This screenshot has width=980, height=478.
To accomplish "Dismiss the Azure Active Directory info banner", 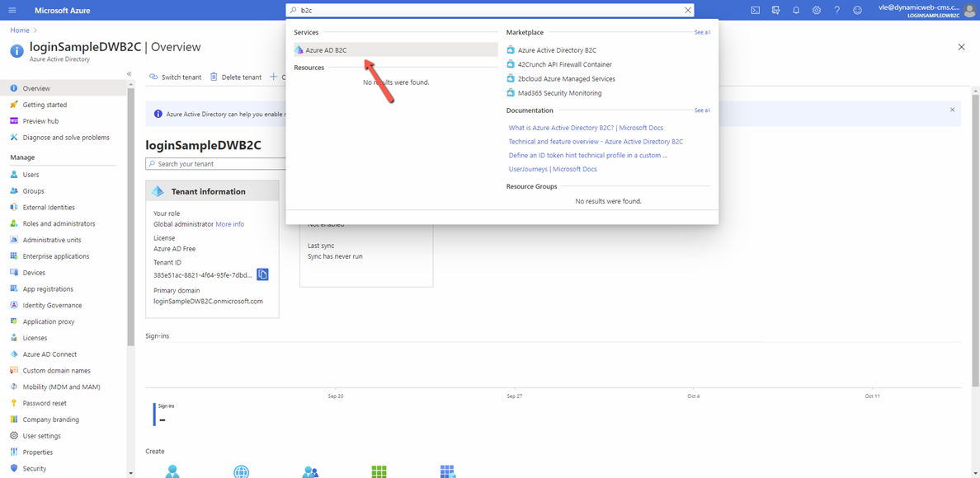I will [952, 110].
